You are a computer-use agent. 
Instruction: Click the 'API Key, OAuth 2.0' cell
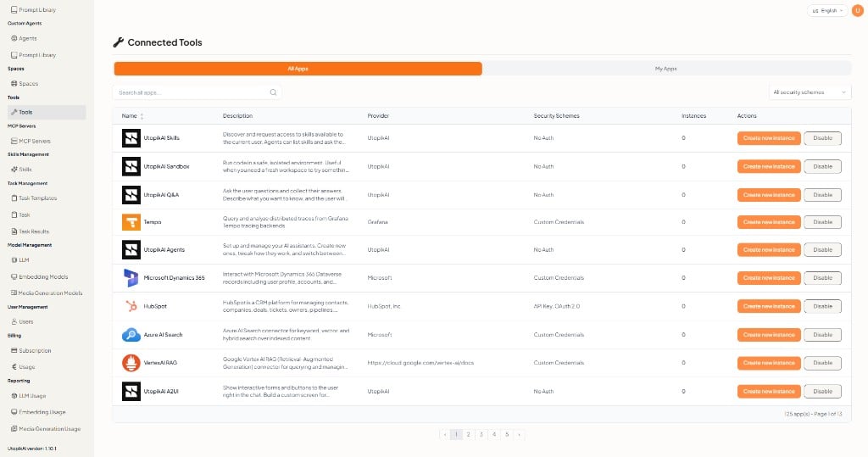556,306
